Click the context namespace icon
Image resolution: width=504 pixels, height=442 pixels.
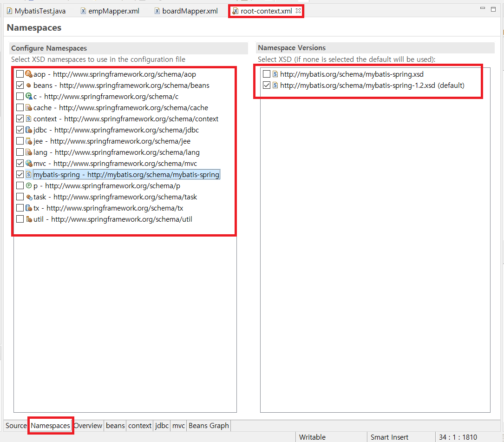pos(29,119)
